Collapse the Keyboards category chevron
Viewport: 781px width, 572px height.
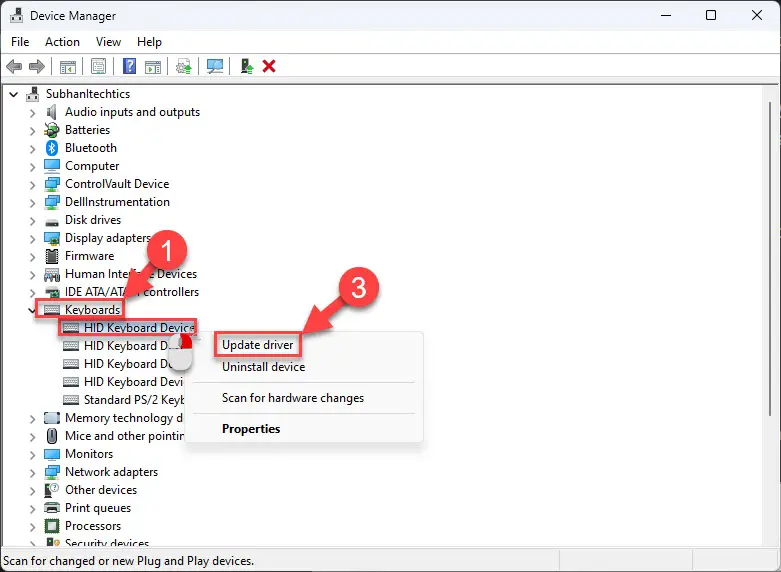click(x=32, y=310)
